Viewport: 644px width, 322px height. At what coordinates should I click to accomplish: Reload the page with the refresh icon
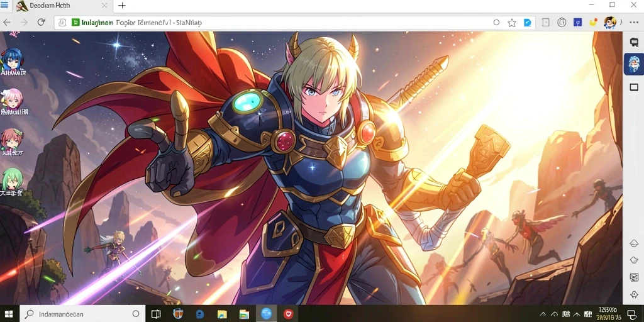click(x=41, y=23)
